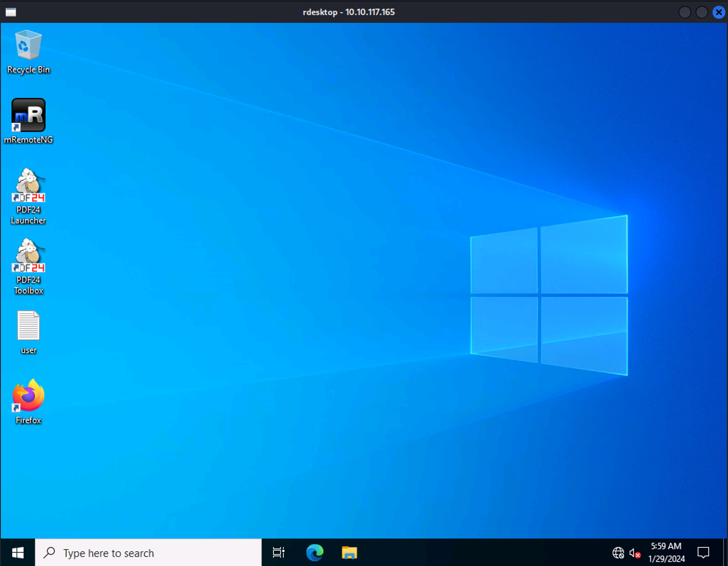Viewport: 728px width, 566px height.
Task: Open the Action Center notification icon
Action: coord(703,553)
